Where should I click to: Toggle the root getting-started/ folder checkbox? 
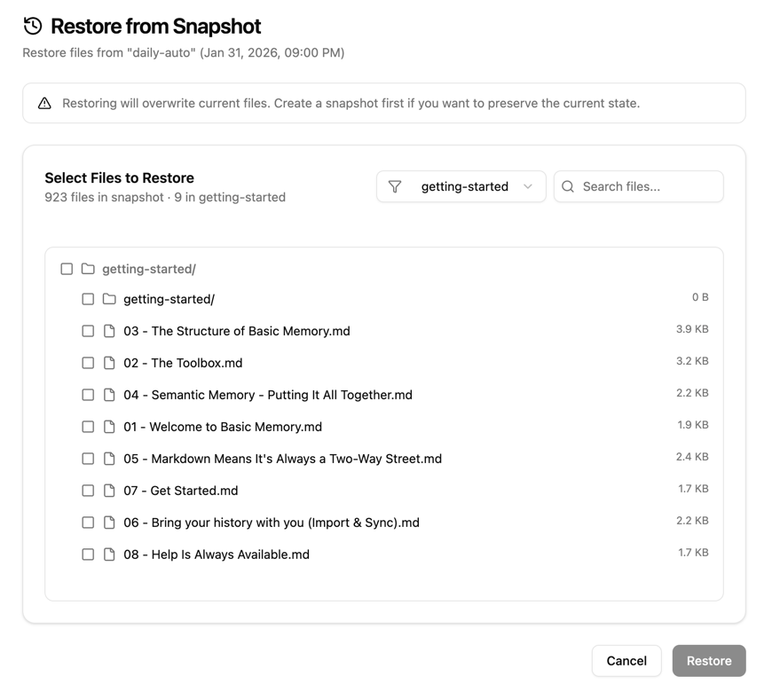click(x=67, y=268)
